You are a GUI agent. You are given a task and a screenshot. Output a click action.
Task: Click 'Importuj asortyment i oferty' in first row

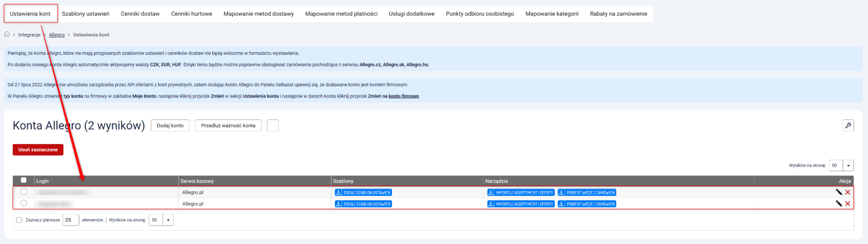click(521, 192)
